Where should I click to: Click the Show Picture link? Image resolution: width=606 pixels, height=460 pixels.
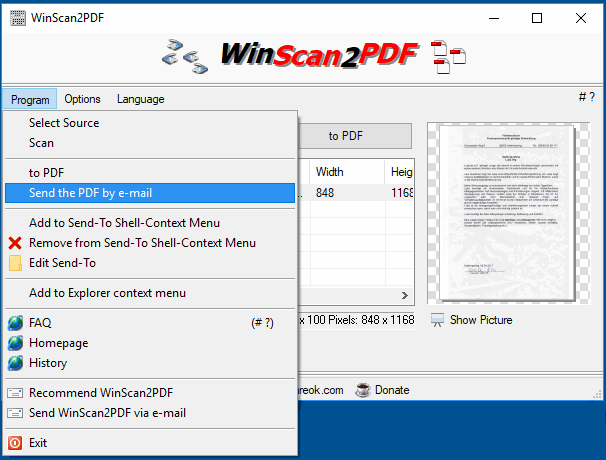click(481, 320)
